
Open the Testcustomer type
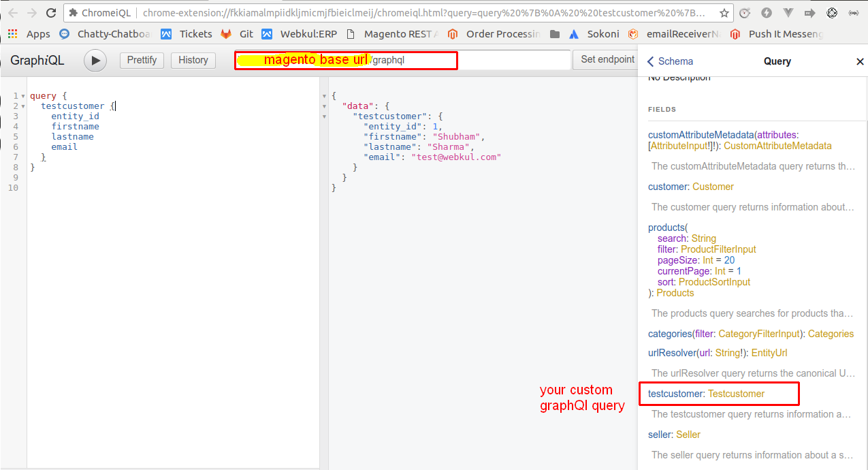737,394
